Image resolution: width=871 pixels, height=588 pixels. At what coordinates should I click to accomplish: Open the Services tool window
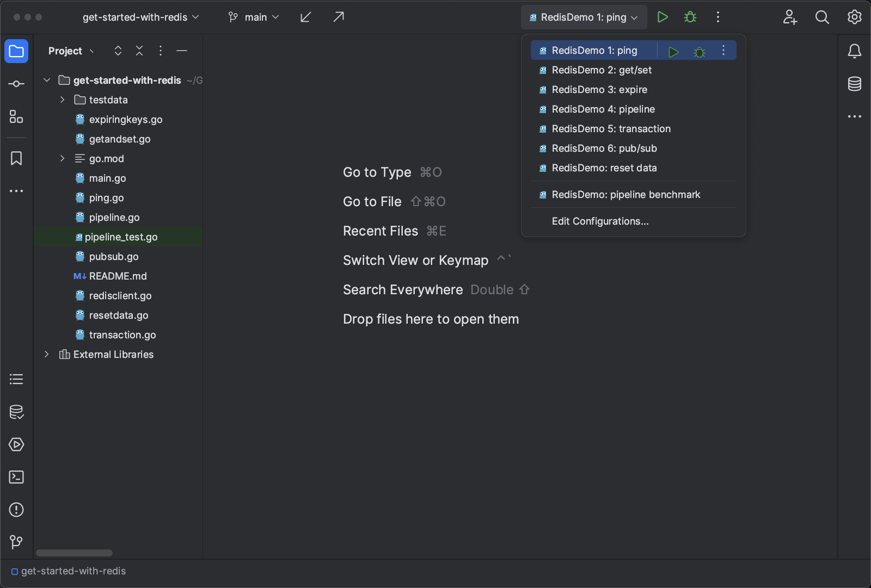point(16,444)
